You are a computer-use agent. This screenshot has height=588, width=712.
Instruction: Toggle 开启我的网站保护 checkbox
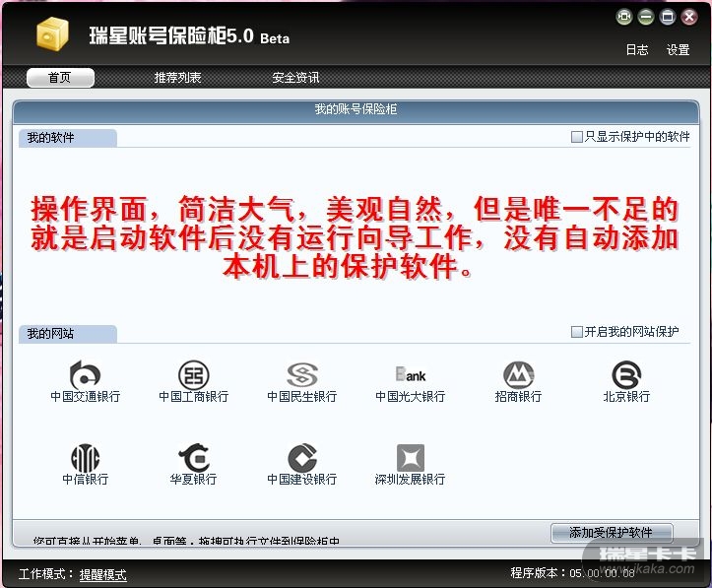click(x=576, y=332)
